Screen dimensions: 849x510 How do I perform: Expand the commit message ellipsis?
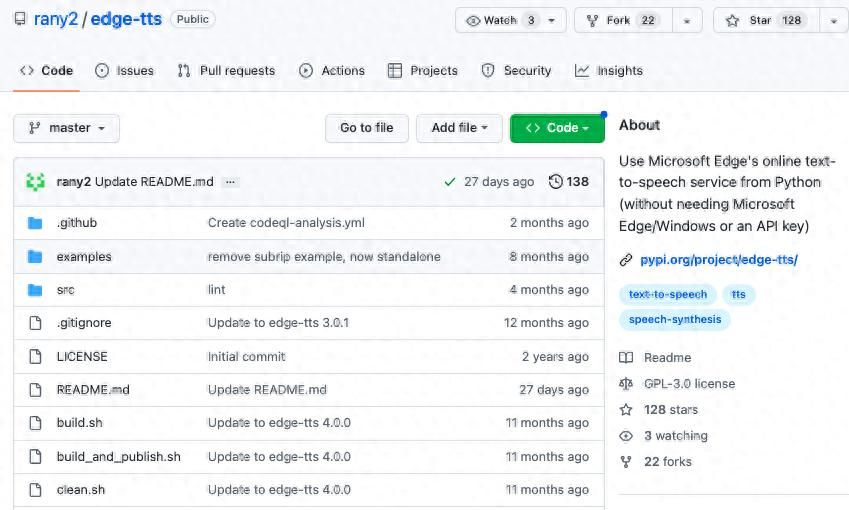point(230,182)
